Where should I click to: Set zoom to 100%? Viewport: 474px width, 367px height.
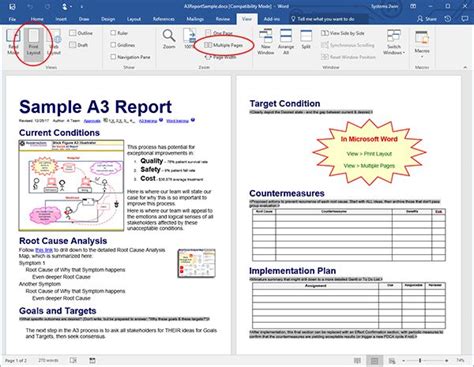point(189,39)
